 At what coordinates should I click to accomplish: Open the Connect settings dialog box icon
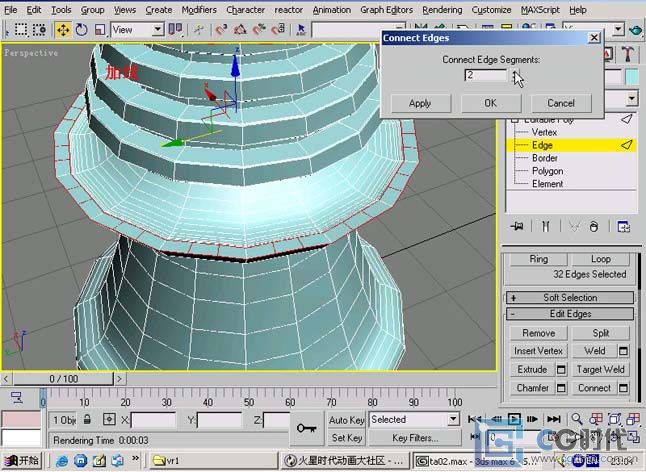pyautogui.click(x=623, y=388)
